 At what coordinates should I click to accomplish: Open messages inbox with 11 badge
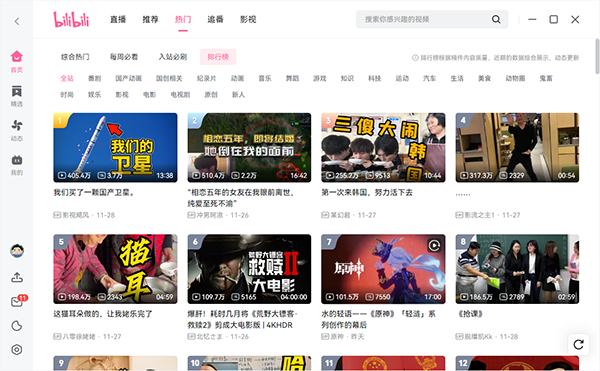17,301
